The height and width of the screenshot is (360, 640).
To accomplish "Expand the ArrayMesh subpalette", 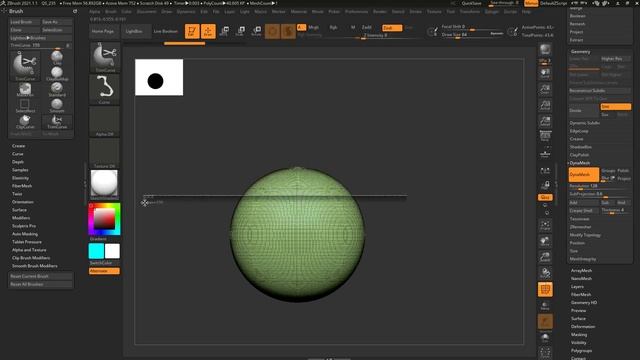I will 581,271.
